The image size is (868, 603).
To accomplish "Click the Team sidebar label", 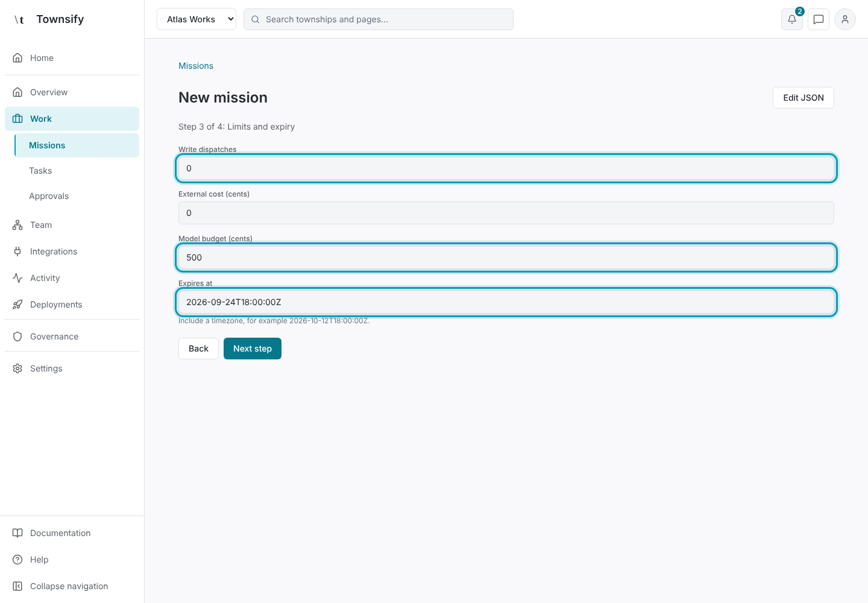I will (x=41, y=225).
